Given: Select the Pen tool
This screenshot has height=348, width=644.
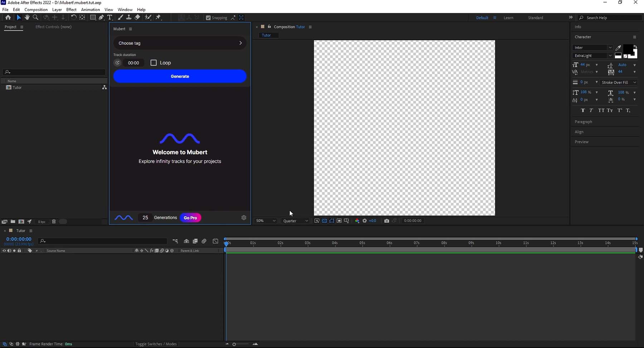Looking at the screenshot, I should [101, 17].
